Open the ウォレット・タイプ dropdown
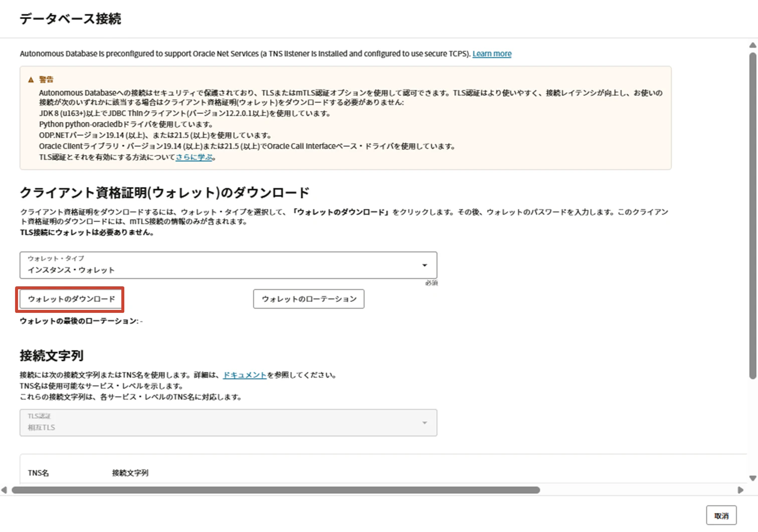Viewport: 758px width, 532px height. 229,265
